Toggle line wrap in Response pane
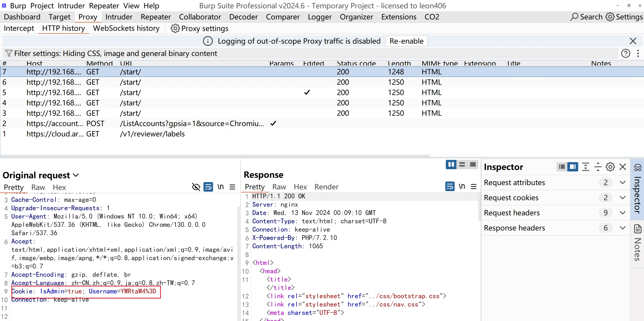 click(450, 186)
